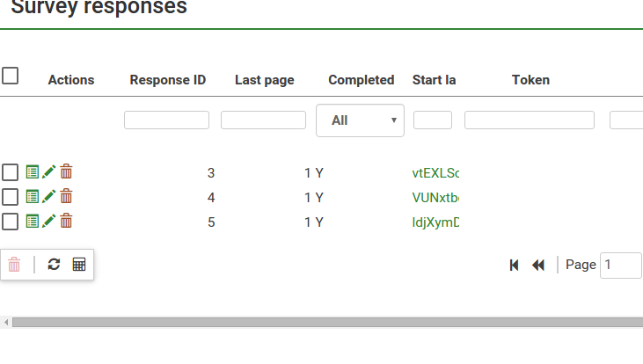Viewport: 643px width, 364px height.
Task: Tick the checkbox for response 5
Action: tap(11, 222)
